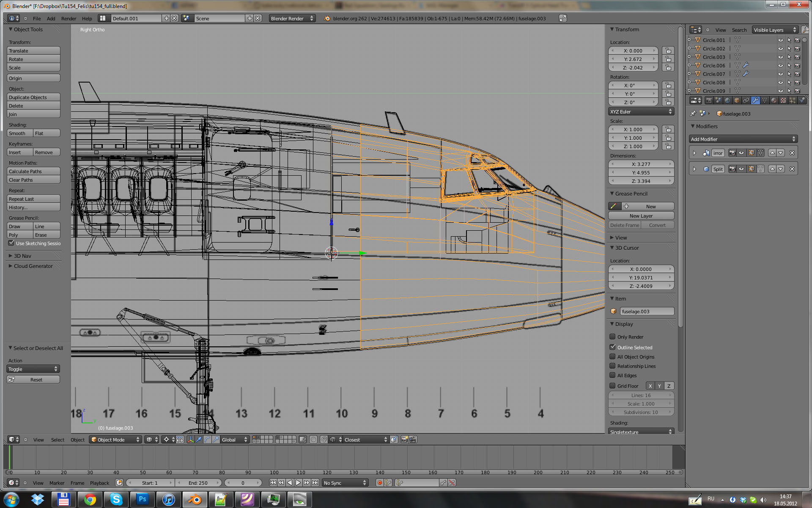Open the Object Data properties tab
The height and width of the screenshot is (508, 812).
[x=765, y=101]
